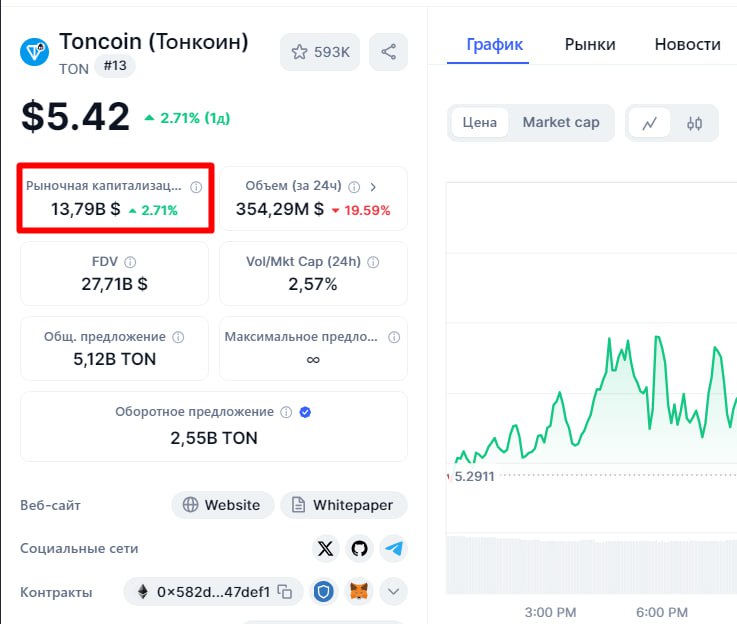The width and height of the screenshot is (737, 624).
Task: Switch to the График tab
Action: [494, 44]
